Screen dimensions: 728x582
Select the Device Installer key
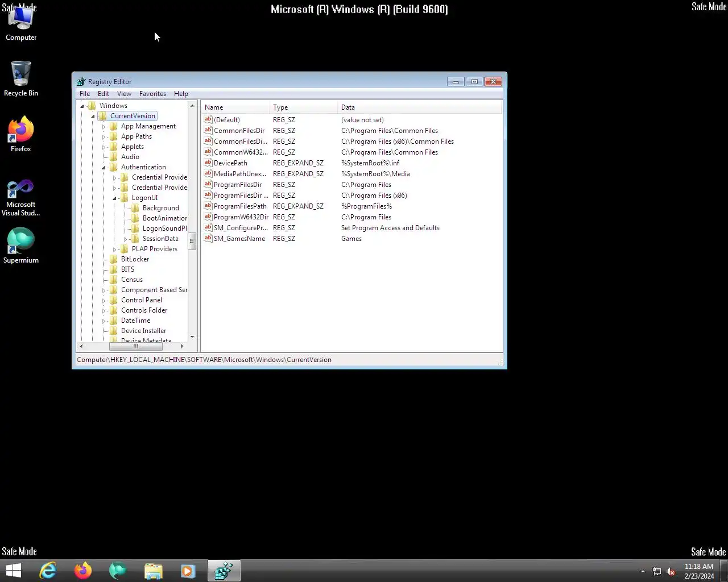coord(143,331)
